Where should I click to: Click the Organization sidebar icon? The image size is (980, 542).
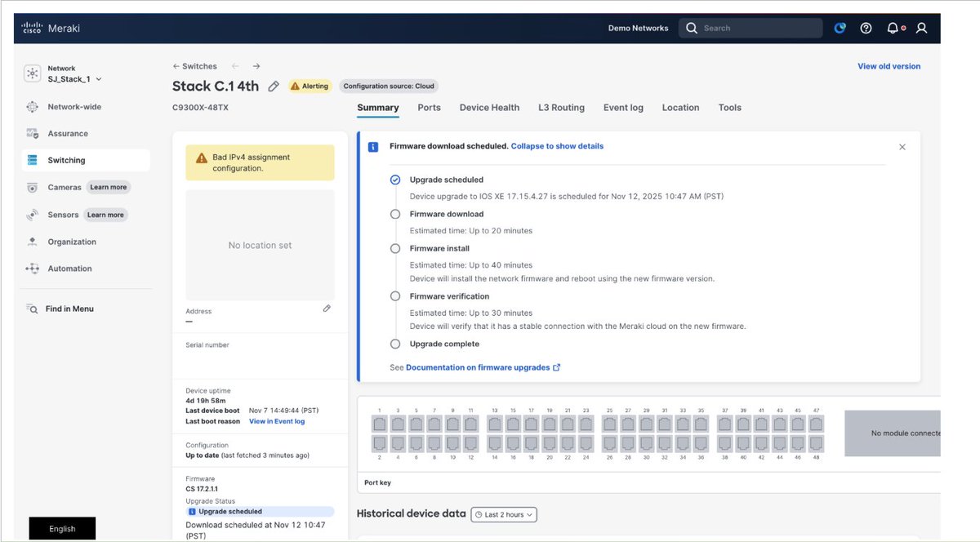(31, 242)
